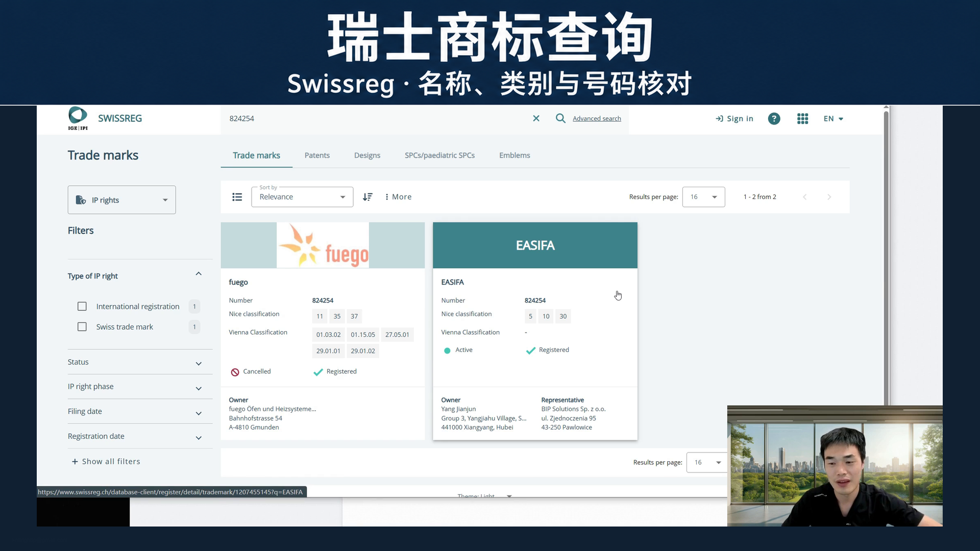Click the Active status dot on EASIFA
Image resolution: width=980 pixels, height=551 pixels.
[447, 350]
